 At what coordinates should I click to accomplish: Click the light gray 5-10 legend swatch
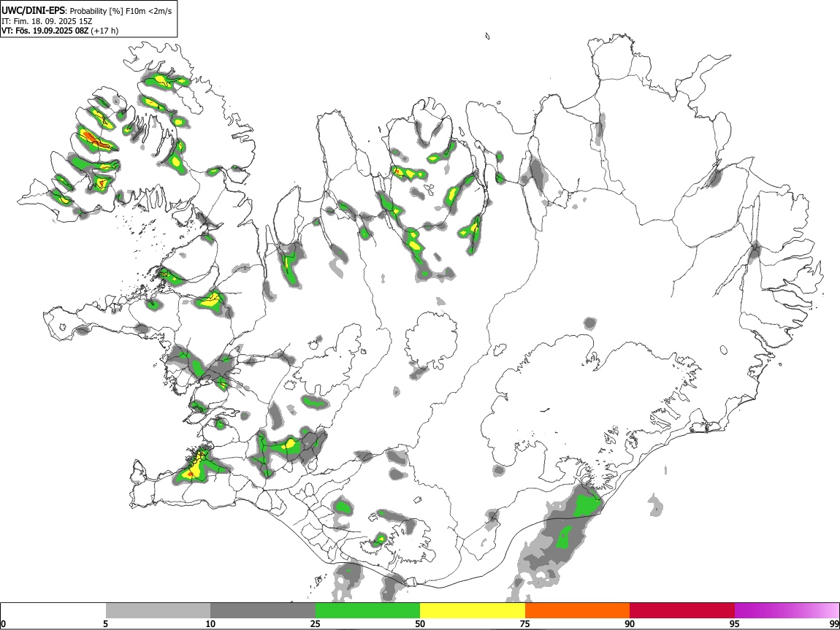[x=158, y=611]
